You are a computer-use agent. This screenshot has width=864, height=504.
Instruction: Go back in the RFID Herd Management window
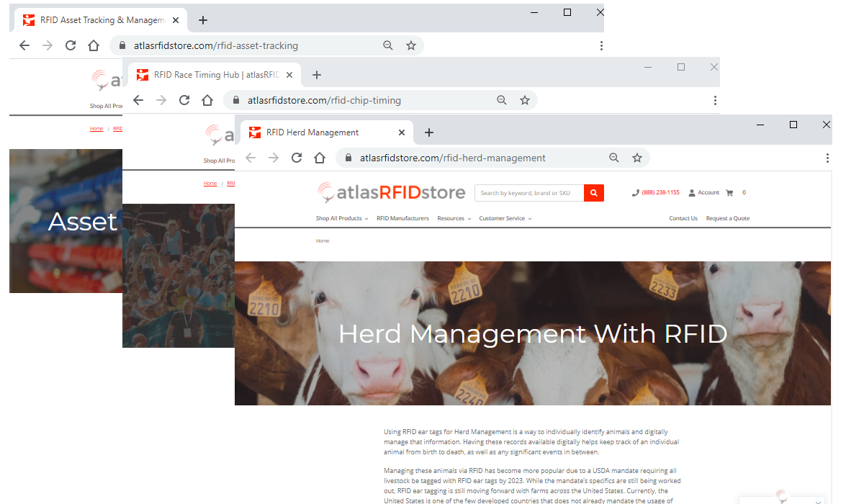tap(251, 158)
